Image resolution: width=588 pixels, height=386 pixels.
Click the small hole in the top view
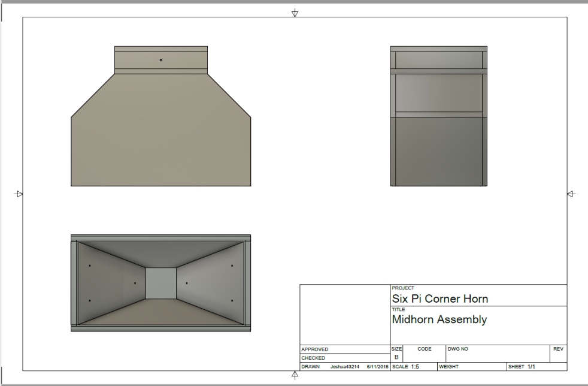(x=161, y=60)
